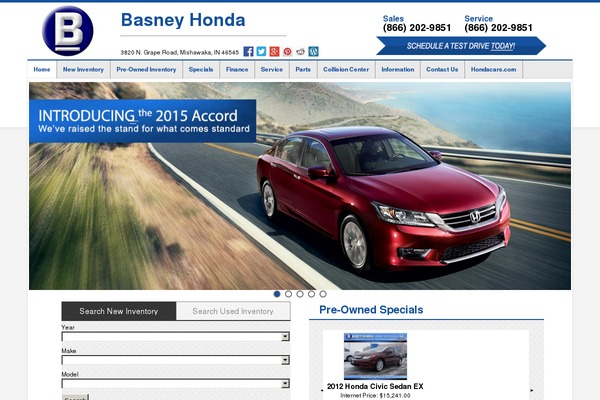Select the first slideshow dot
Viewport: 600px width, 400px height.
[277, 294]
